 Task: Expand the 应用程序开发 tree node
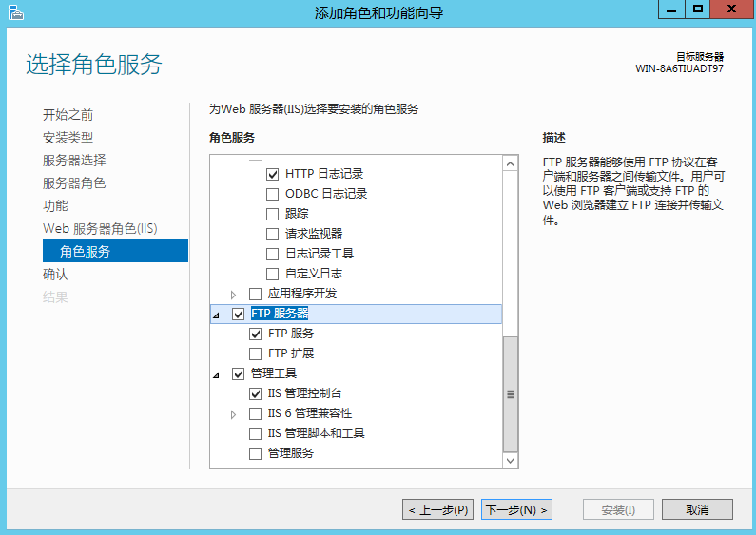[234, 295]
